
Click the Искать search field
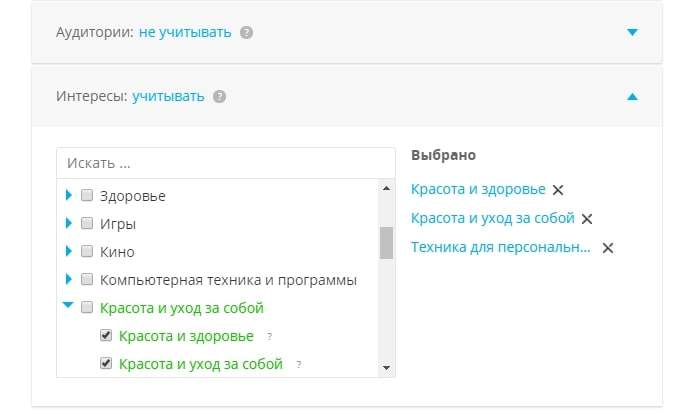click(225, 162)
